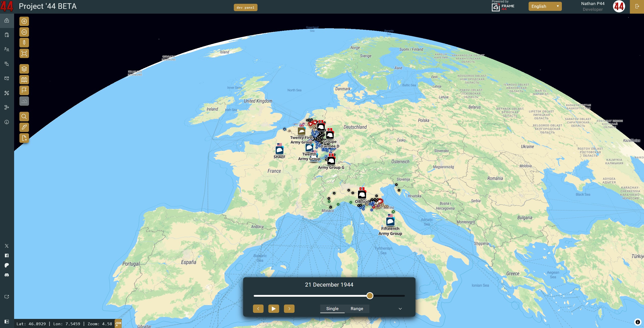Click the Project '44 logo
Viewport: 644px width, 328px height.
click(7, 6)
